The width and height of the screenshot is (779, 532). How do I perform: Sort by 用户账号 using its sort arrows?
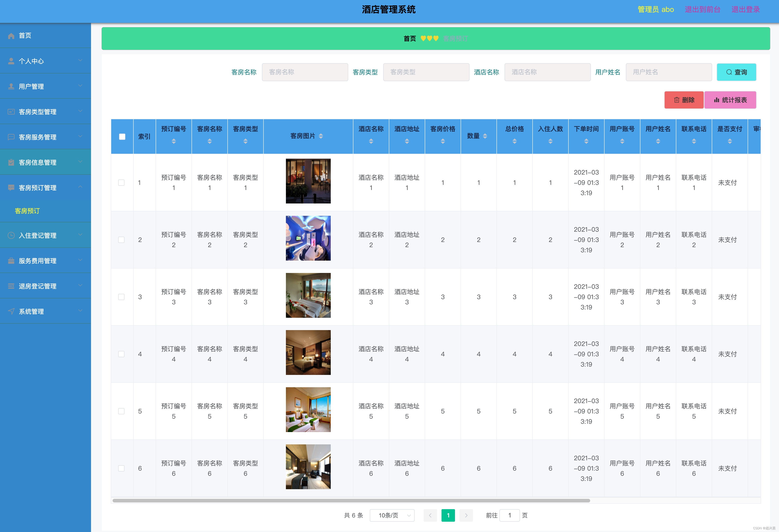(x=622, y=141)
